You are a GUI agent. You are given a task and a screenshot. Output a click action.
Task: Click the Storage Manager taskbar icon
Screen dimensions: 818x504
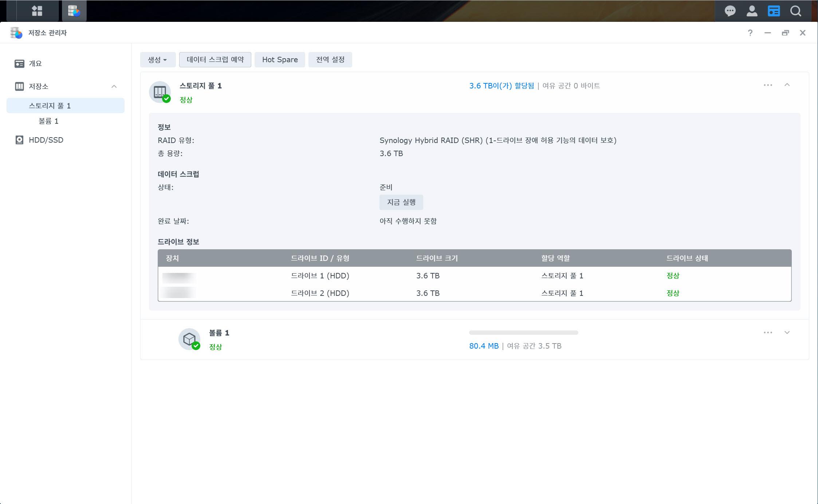(74, 11)
